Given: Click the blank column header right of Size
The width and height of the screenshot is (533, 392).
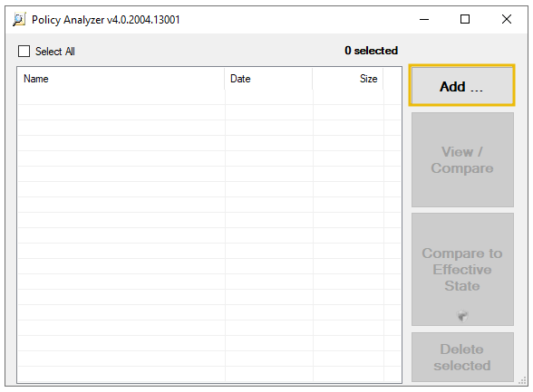Looking at the screenshot, I should (x=392, y=79).
